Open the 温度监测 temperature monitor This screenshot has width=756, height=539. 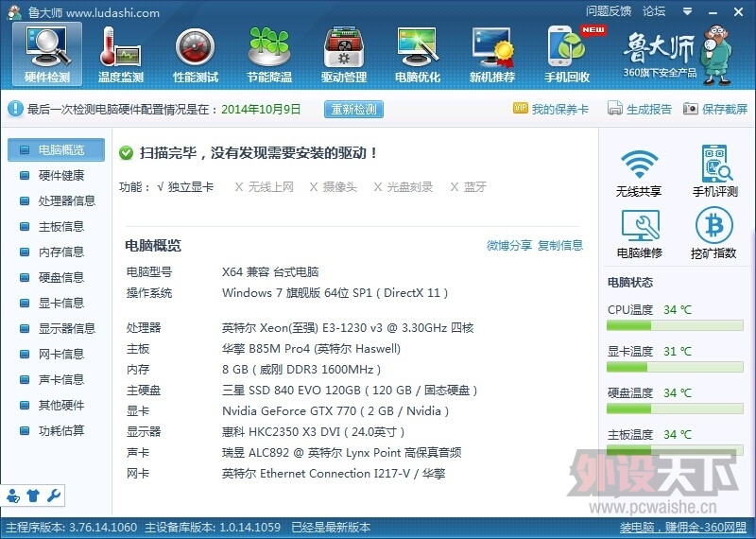click(x=121, y=54)
